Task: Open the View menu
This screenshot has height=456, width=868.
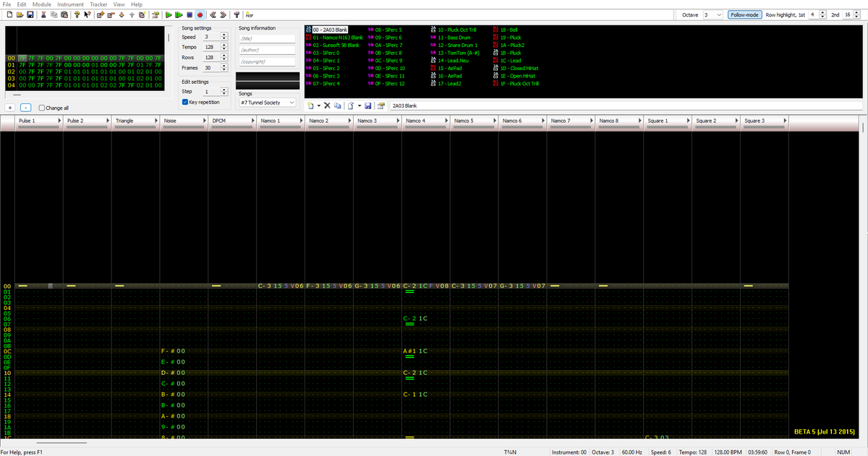Action: (x=119, y=4)
